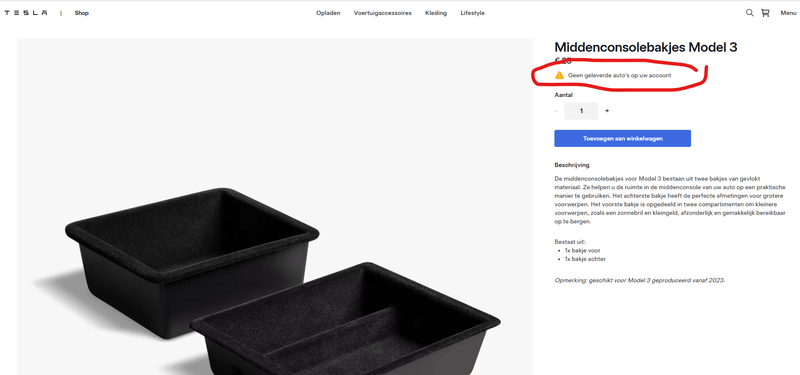Open the Lifestyle category
This screenshot has width=800, height=375.
472,13
